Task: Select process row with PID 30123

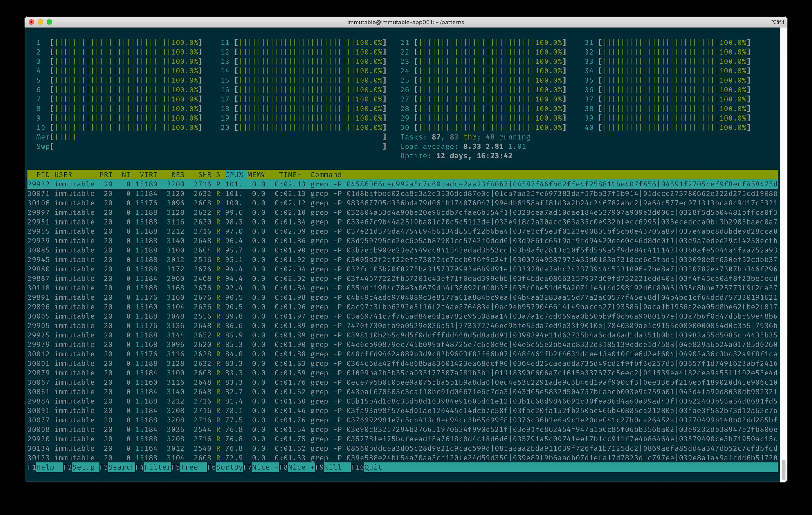Action: pyautogui.click(x=403, y=458)
